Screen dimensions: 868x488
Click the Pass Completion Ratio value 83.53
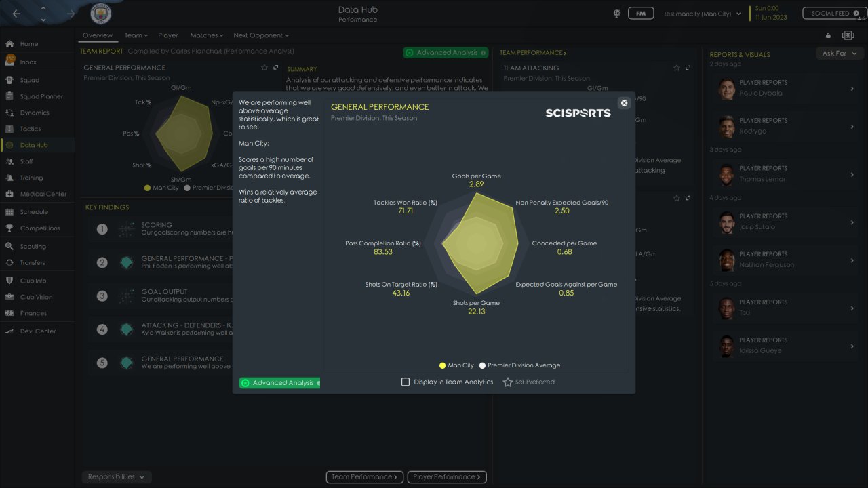383,252
